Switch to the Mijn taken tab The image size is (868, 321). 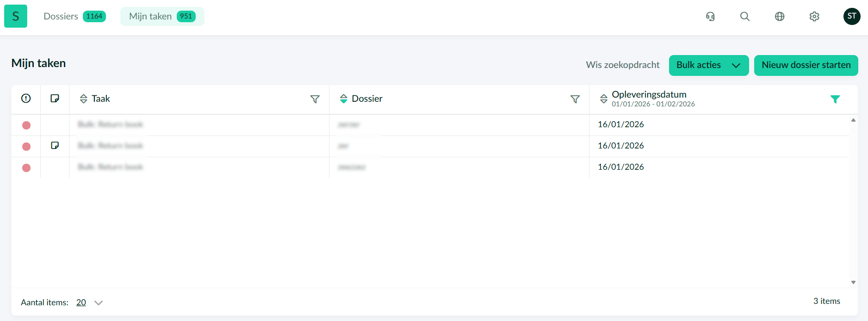(162, 16)
